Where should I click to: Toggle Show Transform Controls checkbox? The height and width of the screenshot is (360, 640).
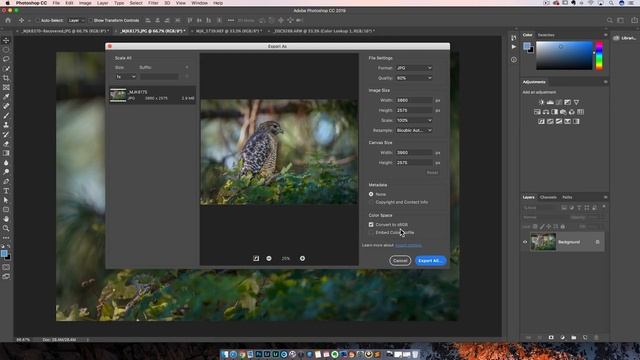coord(90,20)
